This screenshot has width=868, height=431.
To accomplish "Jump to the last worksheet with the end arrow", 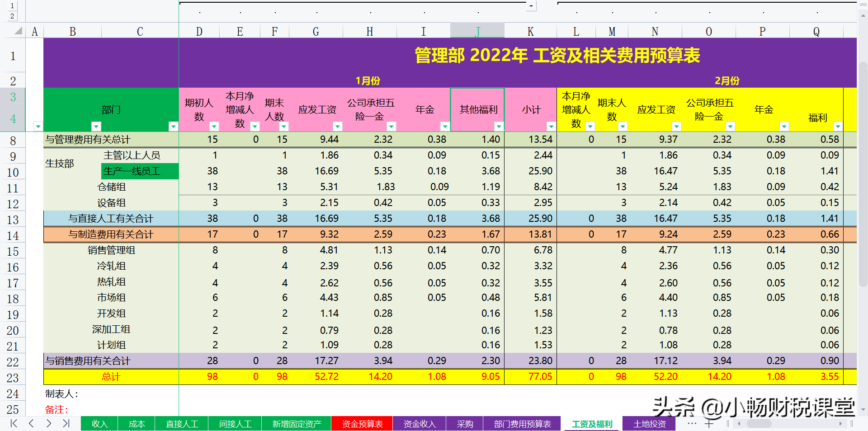I will (66, 424).
